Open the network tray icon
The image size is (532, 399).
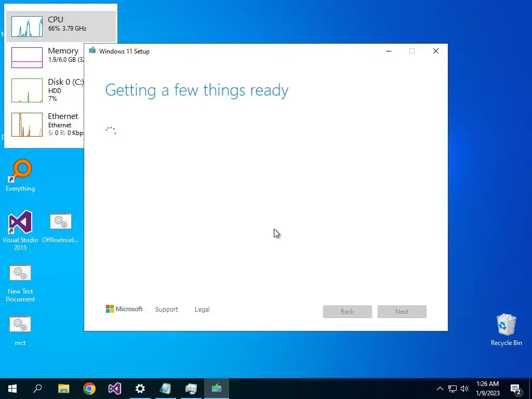[453, 389]
